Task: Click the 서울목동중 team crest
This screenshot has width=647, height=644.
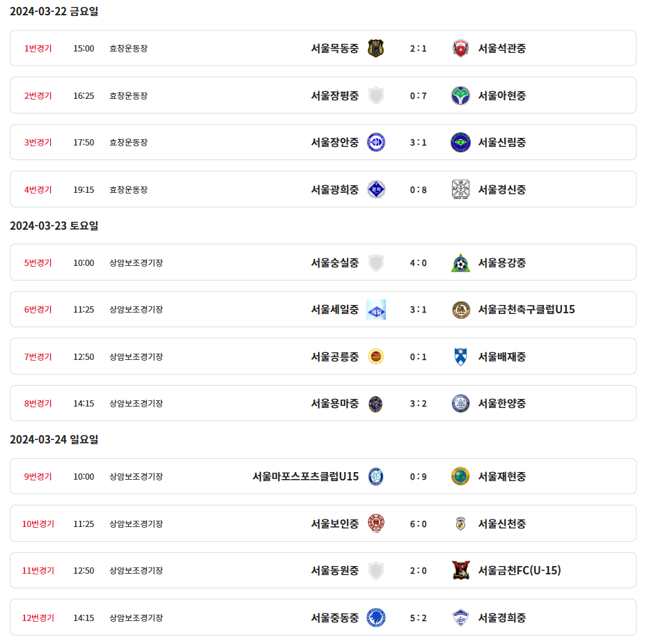Action: point(376,48)
